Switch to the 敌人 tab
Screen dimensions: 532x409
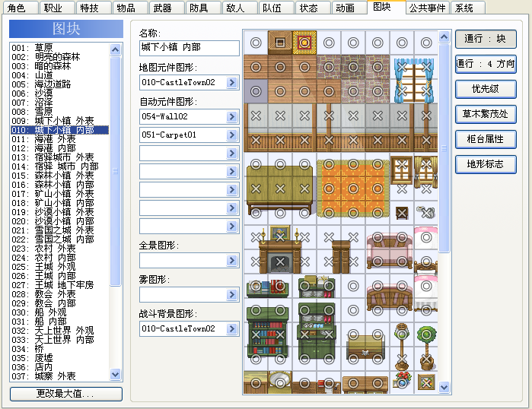tap(239, 8)
